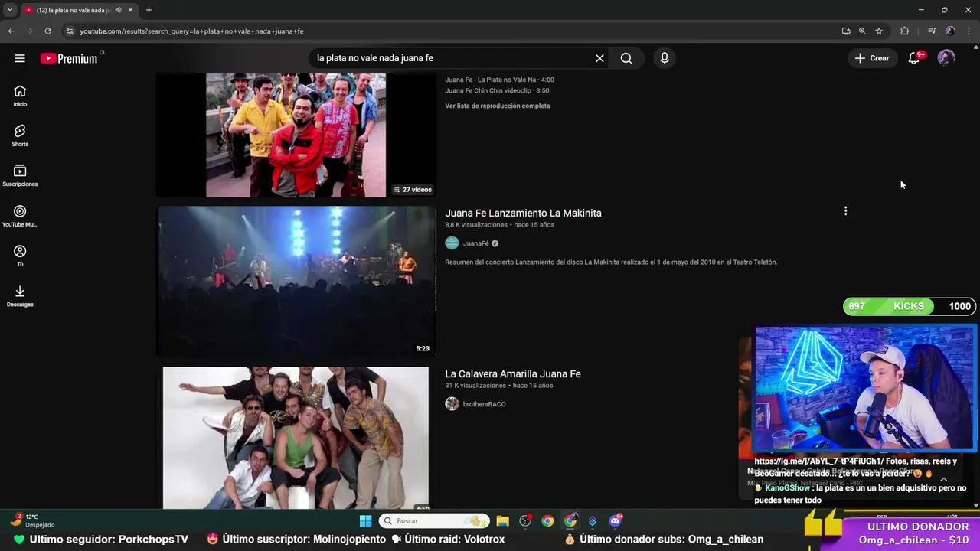Visit the JuanaFé channel name

click(475, 243)
